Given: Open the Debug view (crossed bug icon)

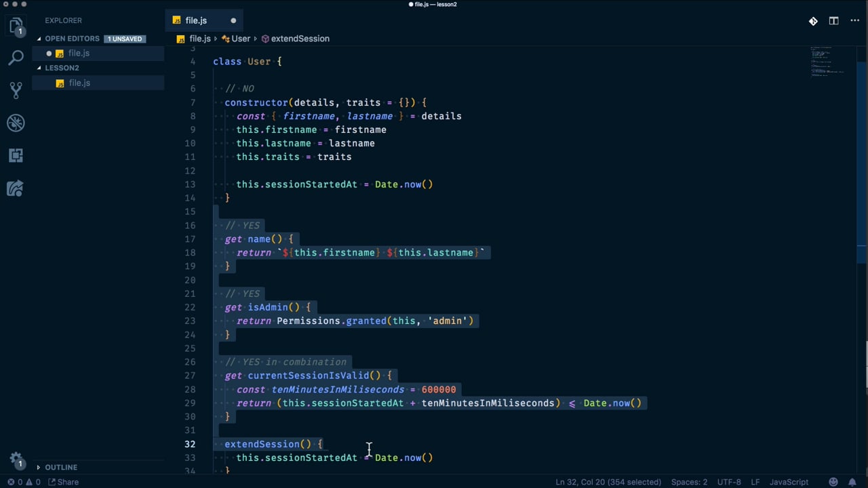Looking at the screenshot, I should point(16,123).
